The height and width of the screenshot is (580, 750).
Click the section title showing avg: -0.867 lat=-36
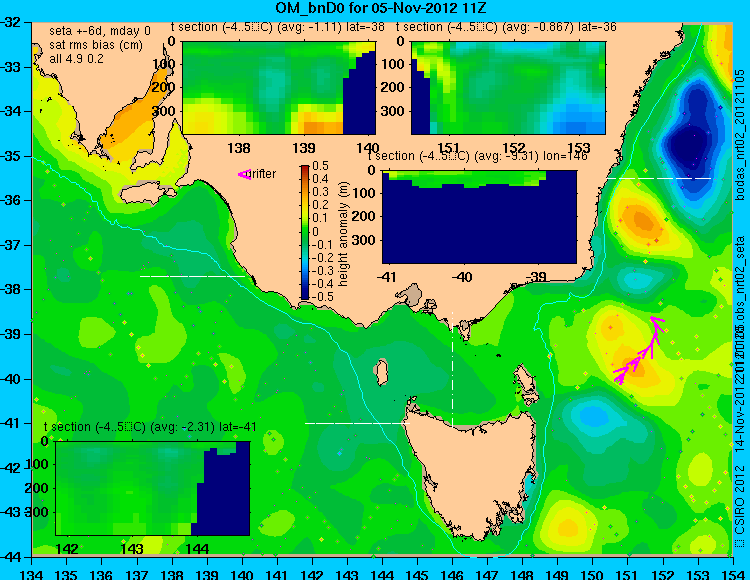coord(506,27)
